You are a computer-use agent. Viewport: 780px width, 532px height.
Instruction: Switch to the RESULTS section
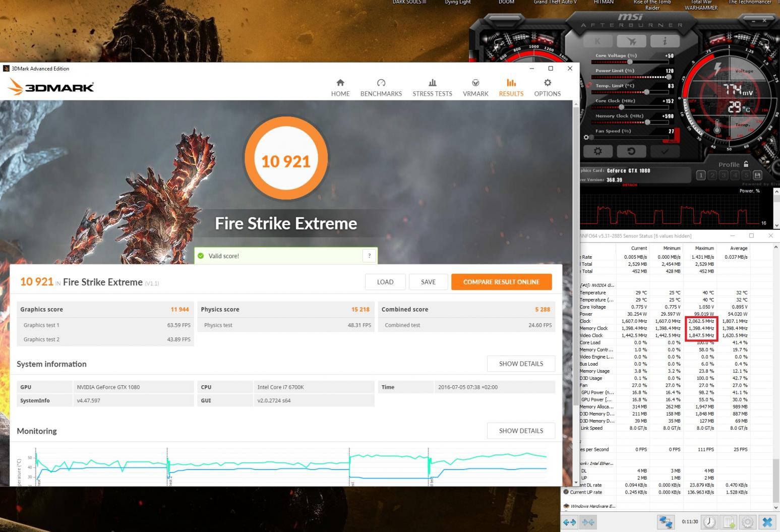[x=511, y=88]
